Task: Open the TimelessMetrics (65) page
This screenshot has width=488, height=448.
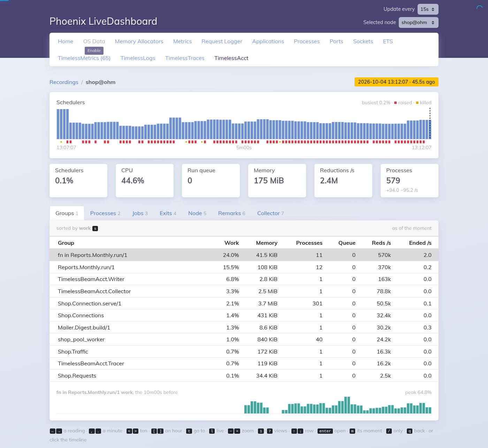Action: 84,58
